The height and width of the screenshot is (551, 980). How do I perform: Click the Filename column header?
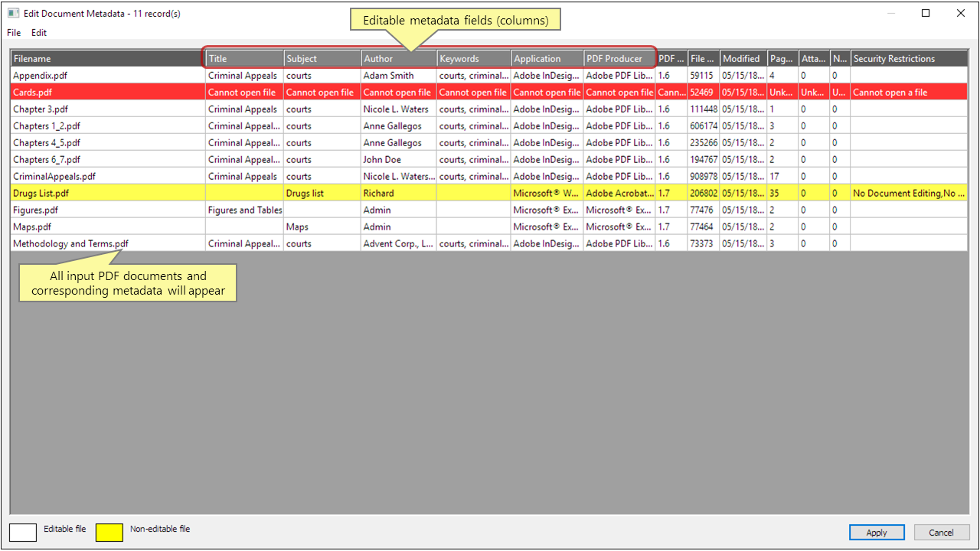[x=107, y=58]
